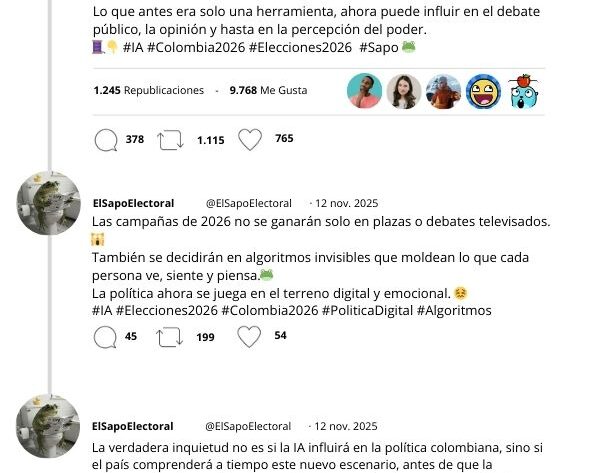Repost the tweet showing 199 reposts
The width and height of the screenshot is (600, 473).
point(170,337)
